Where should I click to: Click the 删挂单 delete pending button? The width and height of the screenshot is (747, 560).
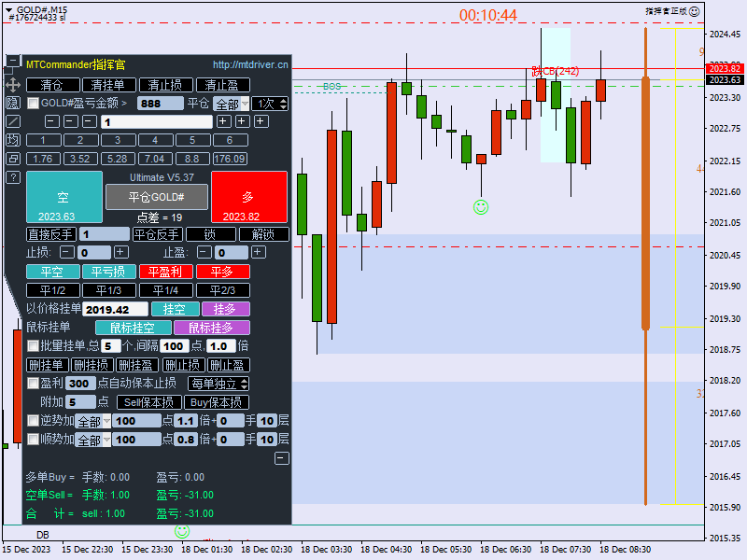tap(48, 365)
